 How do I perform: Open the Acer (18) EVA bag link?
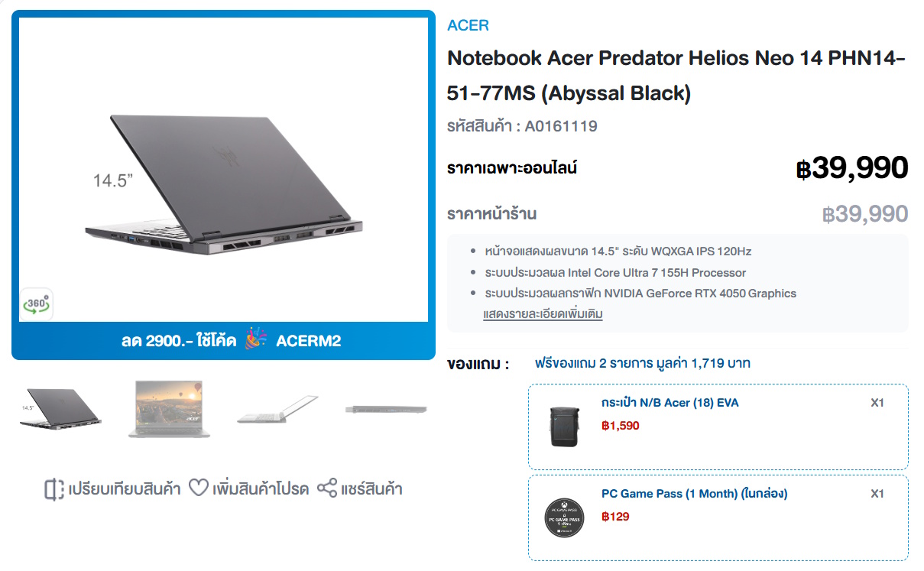coord(669,403)
